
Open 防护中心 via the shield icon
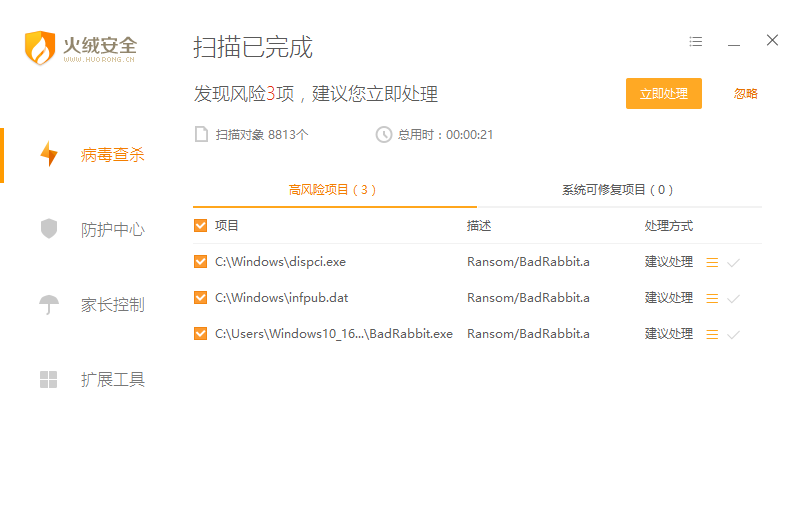48,229
